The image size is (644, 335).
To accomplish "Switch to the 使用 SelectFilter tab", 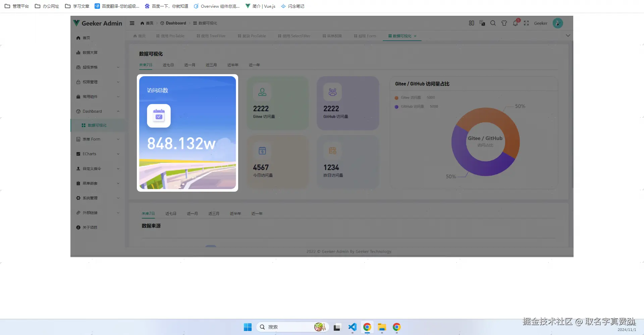I will tap(294, 36).
